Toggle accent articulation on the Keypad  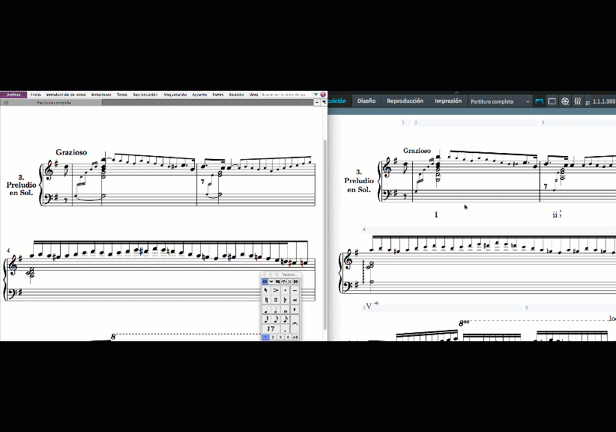[x=276, y=290]
